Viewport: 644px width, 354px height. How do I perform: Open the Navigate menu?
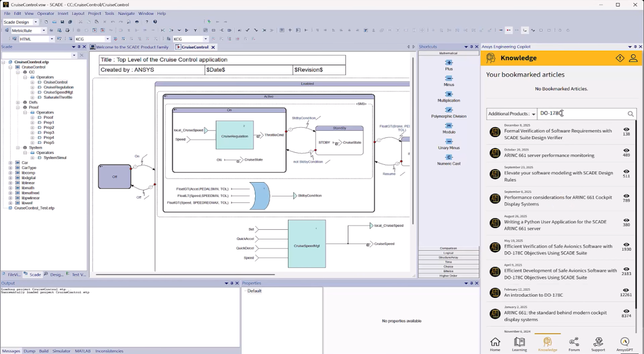point(126,14)
